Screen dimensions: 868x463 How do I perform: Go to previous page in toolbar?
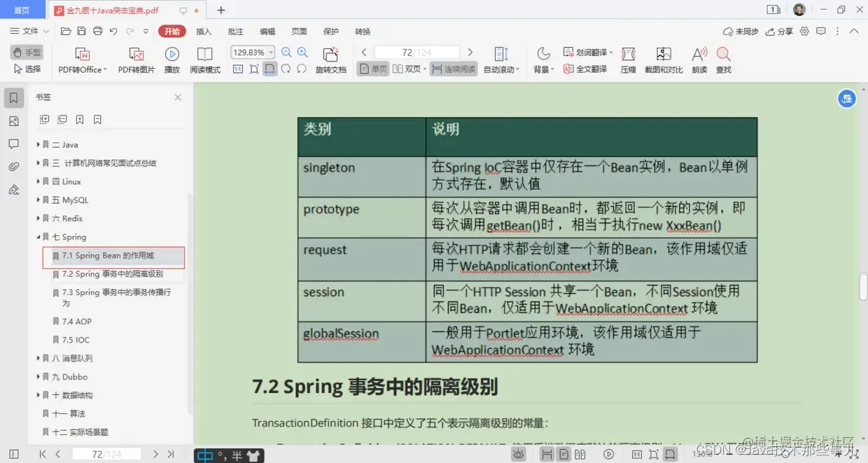point(364,53)
